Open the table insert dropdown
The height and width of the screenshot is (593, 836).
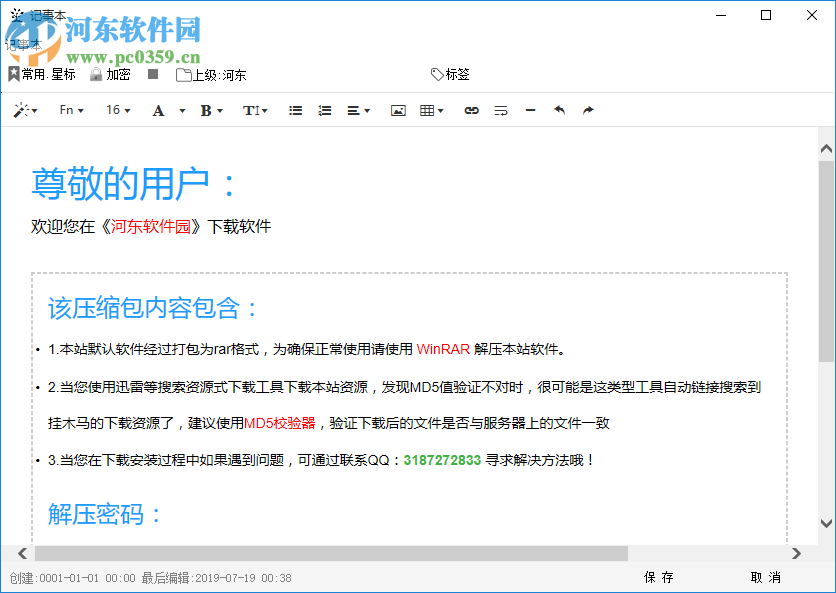coord(430,111)
